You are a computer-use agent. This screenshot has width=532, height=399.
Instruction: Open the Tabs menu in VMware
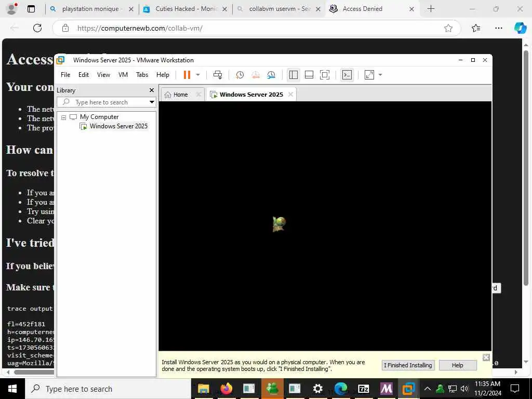pyautogui.click(x=142, y=75)
